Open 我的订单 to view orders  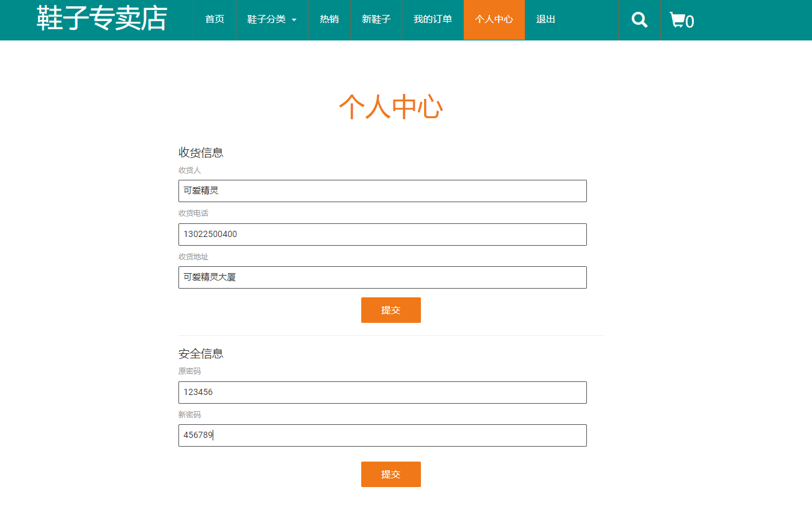(432, 19)
